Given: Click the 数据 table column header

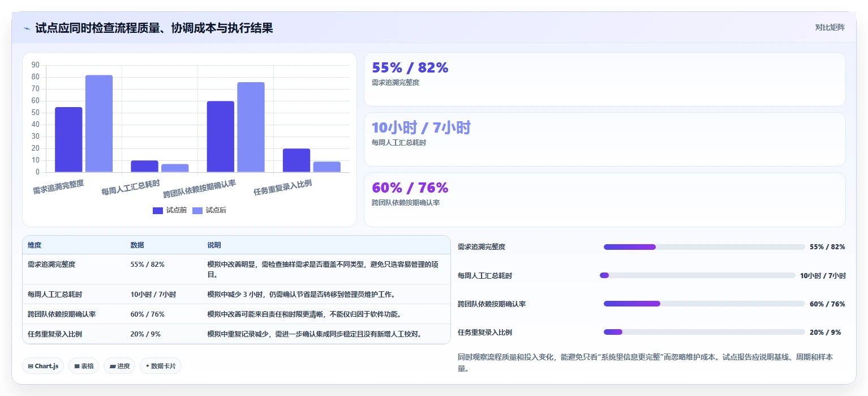Looking at the screenshot, I should [x=137, y=245].
